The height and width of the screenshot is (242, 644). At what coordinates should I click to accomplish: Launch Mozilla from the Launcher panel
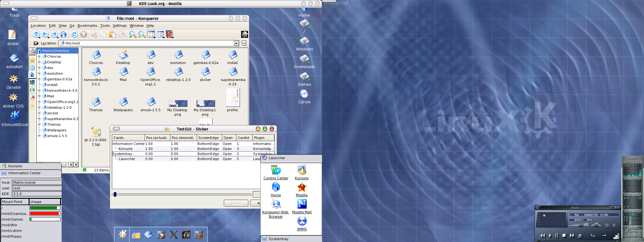tap(302, 190)
